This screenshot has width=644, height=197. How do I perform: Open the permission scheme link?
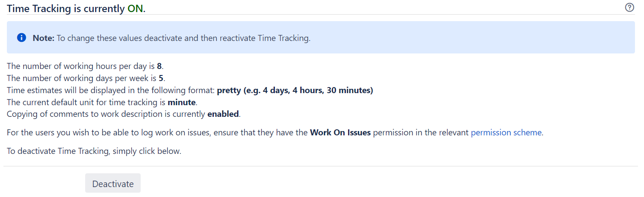[x=506, y=133]
